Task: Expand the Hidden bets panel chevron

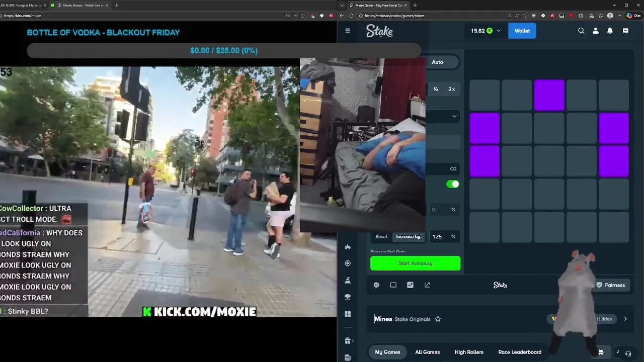Action: click(625, 319)
